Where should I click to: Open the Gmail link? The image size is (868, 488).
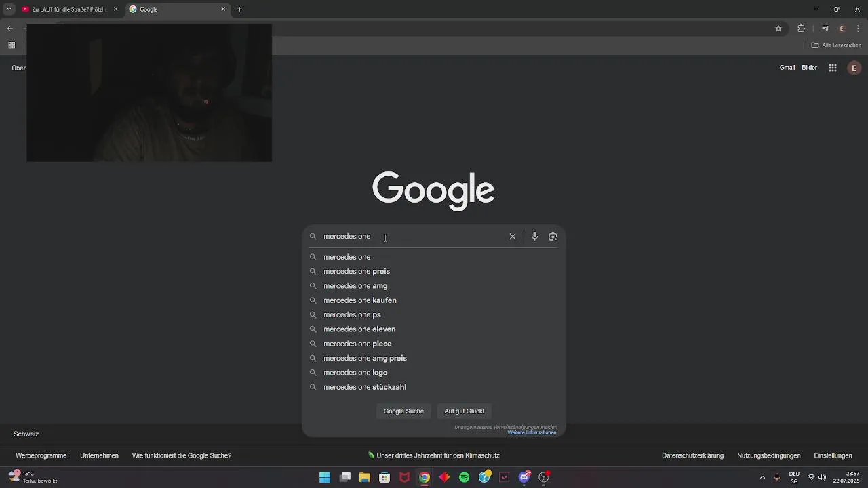[787, 68]
